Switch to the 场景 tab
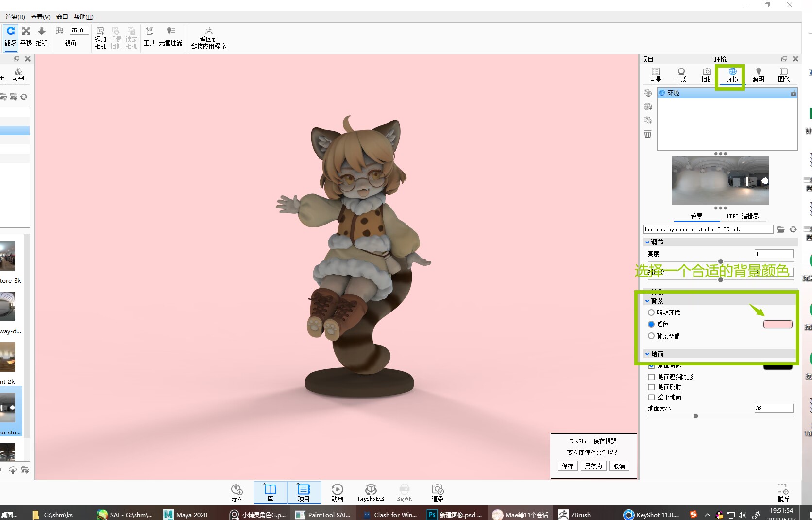This screenshot has height=520, width=812. pyautogui.click(x=656, y=75)
